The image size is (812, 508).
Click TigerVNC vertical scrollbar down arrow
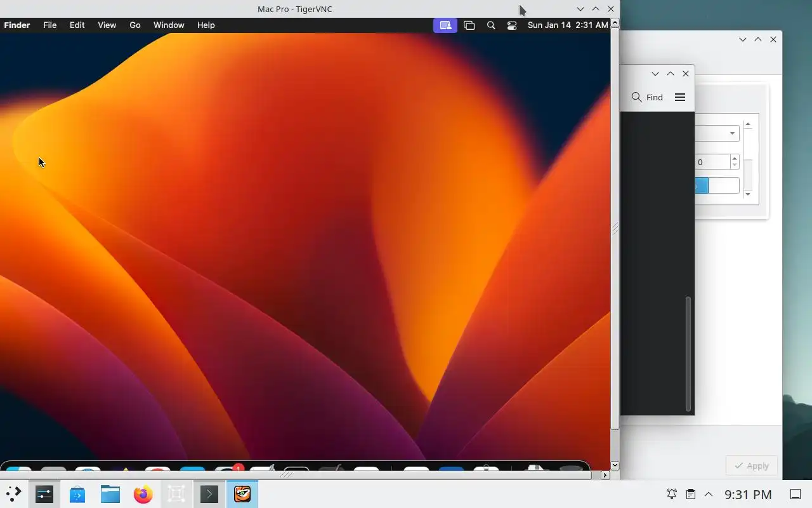click(x=615, y=466)
